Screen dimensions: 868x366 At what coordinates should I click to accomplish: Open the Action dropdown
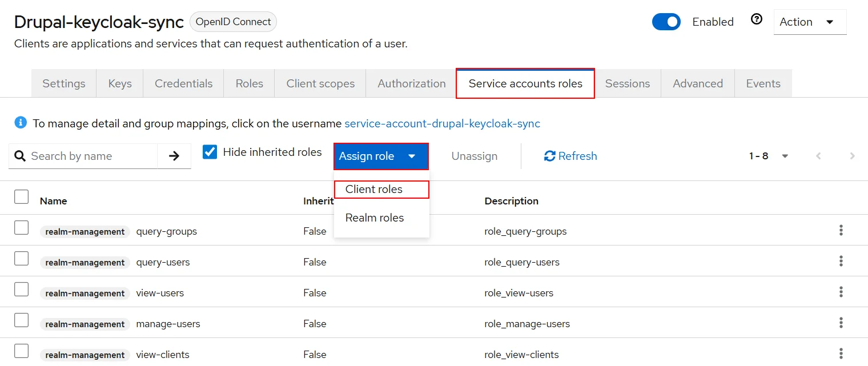[x=809, y=22]
